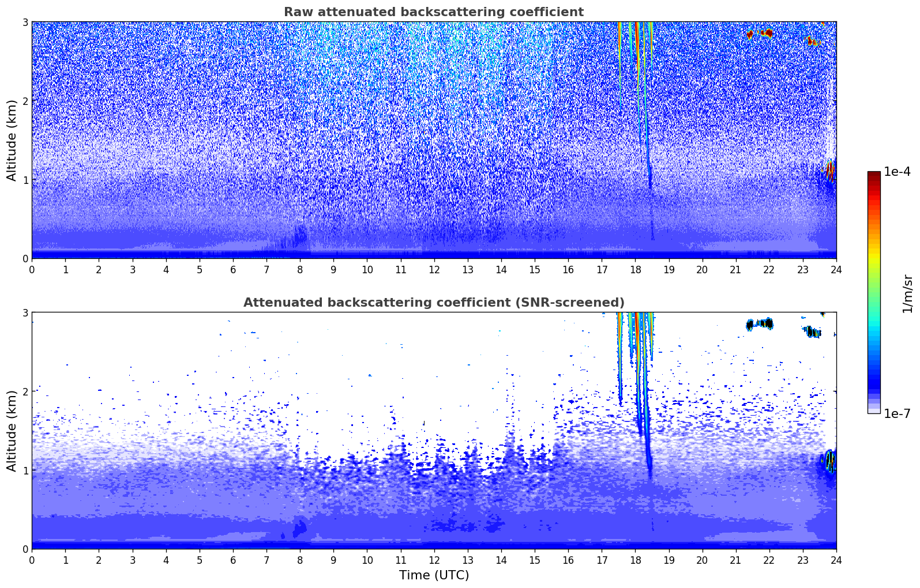Image resolution: width=920 pixels, height=588 pixels.
Task: Click the '12' time tick under the top plot
Action: tap(434, 269)
